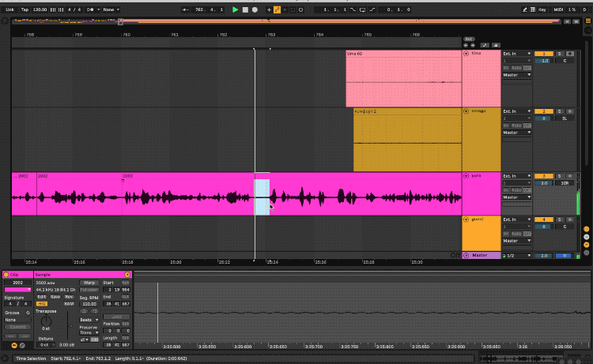593x364 pixels.
Task: Fold the guest track with its triangle
Action: (x=466, y=220)
